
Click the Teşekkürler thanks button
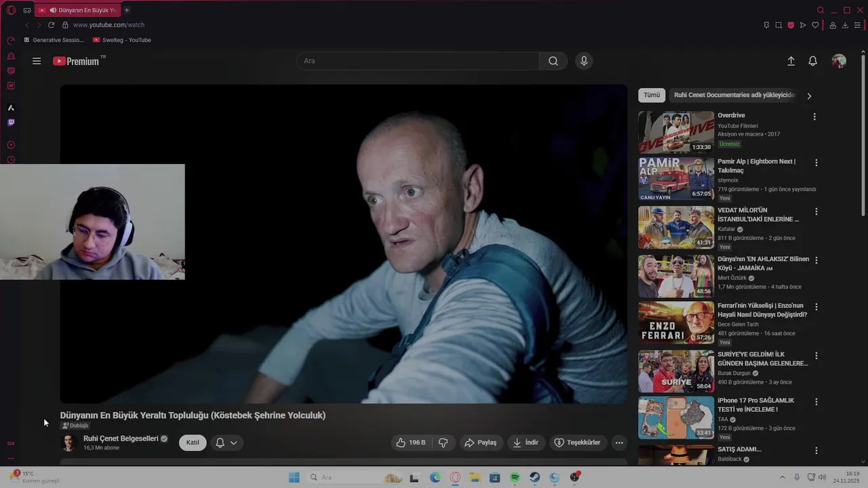[578, 443]
